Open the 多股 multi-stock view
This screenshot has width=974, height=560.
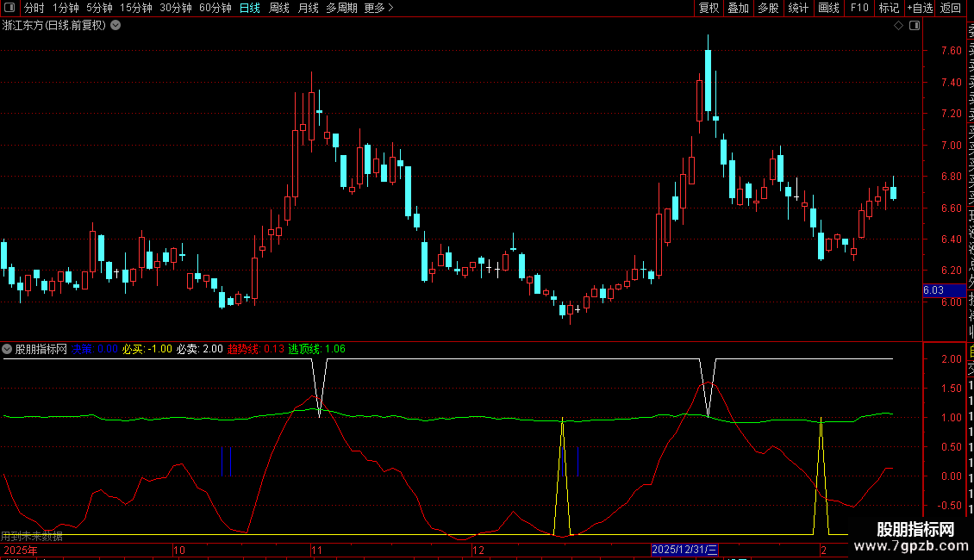click(x=768, y=8)
